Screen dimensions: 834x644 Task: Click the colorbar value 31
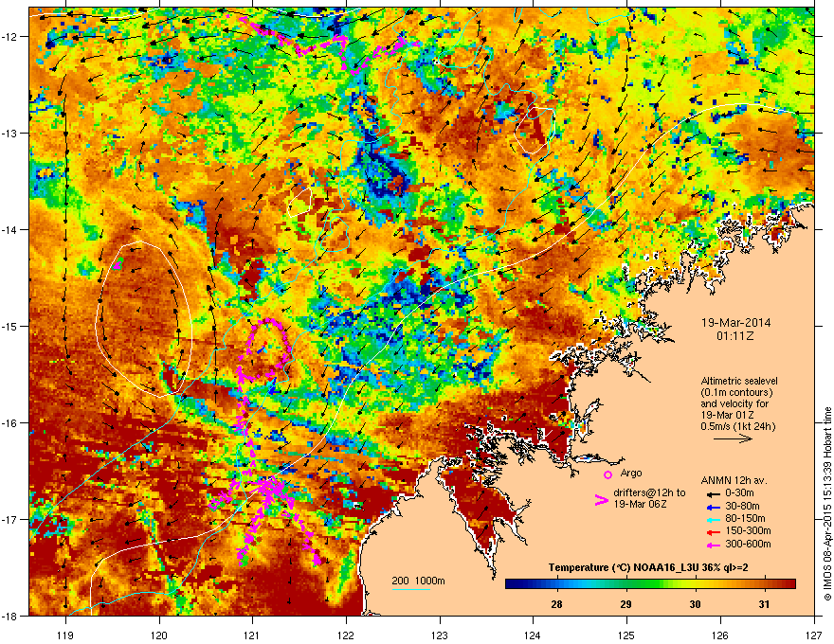point(764,604)
